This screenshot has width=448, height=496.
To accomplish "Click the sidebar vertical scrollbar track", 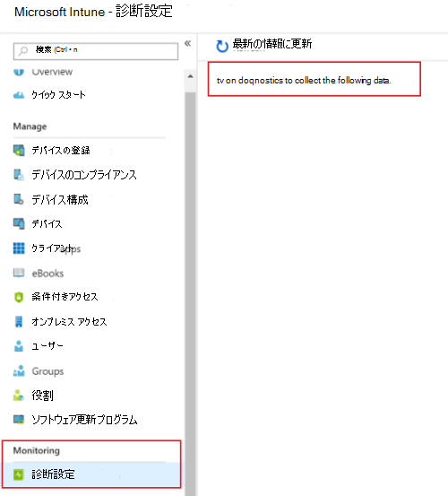I will click(190, 293).
